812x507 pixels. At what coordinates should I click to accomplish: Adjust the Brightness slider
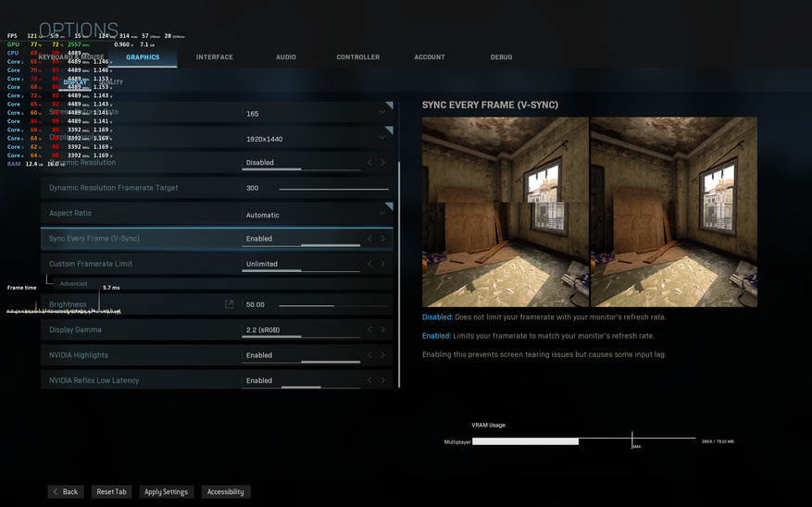tap(333, 305)
